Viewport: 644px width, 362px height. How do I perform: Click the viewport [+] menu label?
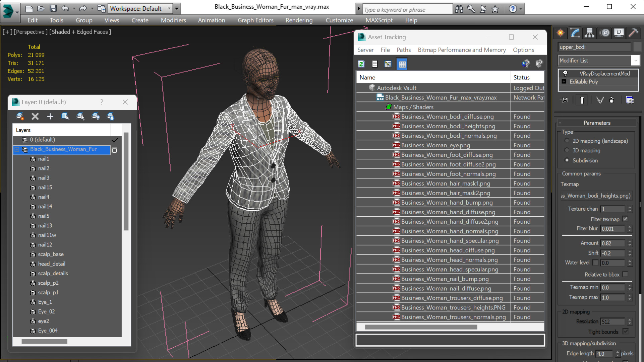click(x=8, y=32)
